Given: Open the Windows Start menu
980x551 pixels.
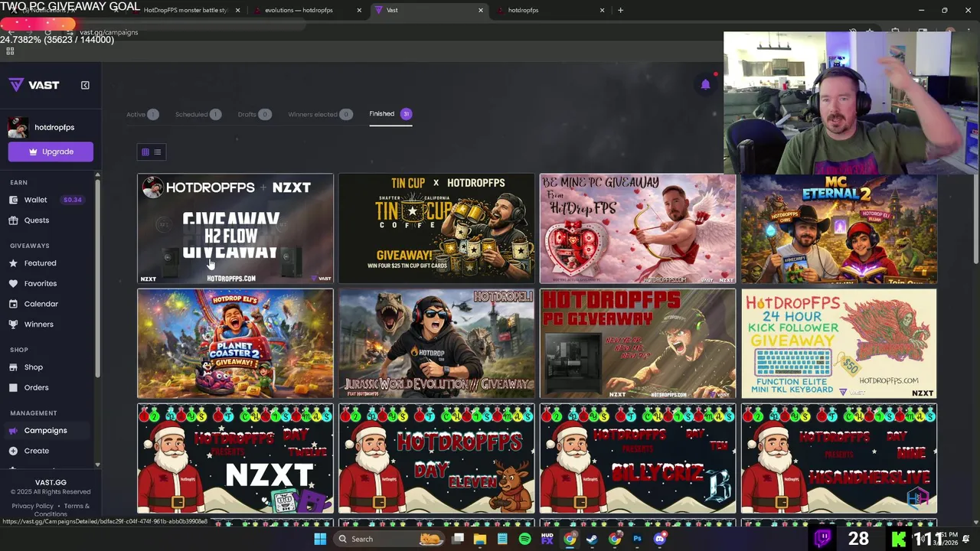Looking at the screenshot, I should point(320,539).
